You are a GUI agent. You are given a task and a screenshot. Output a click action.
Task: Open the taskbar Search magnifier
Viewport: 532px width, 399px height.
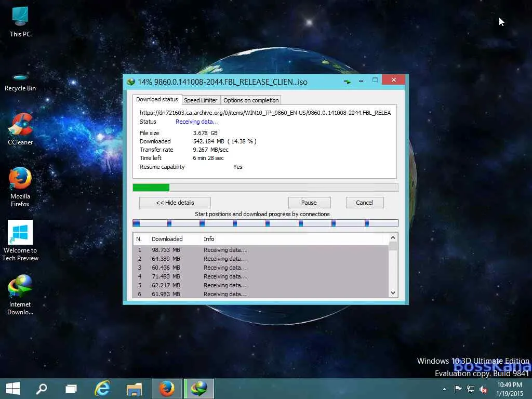click(42, 389)
